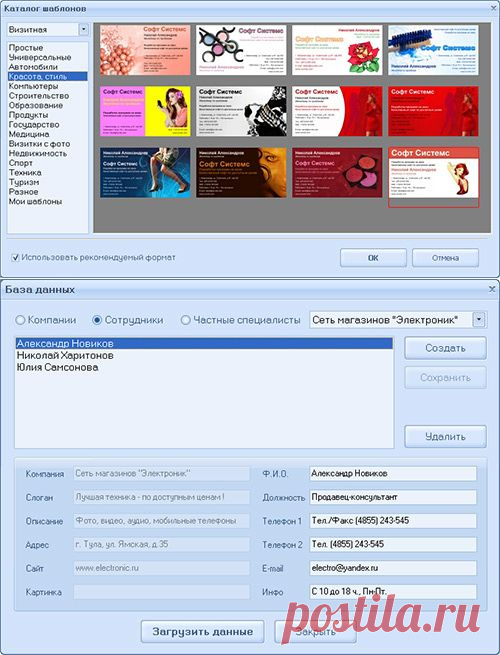Open the Мои шаблоны category
This screenshot has height=655, width=500.
(36, 201)
